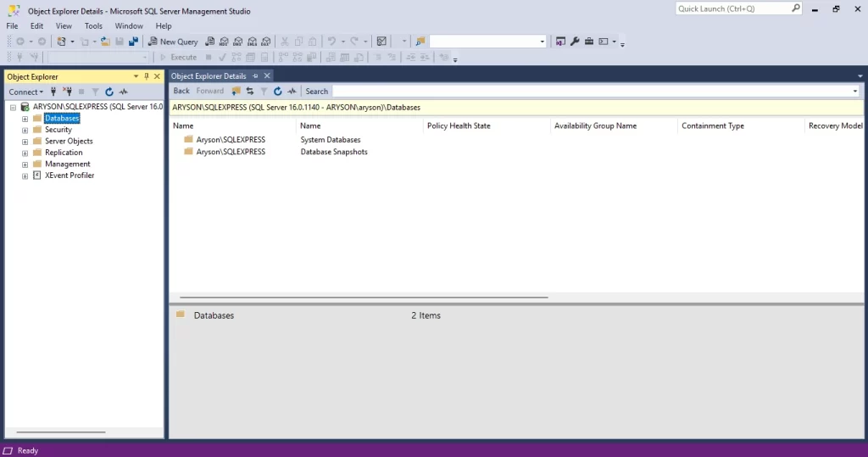This screenshot has width=868, height=457.
Task: Select the Security folder in tree
Action: tap(58, 130)
